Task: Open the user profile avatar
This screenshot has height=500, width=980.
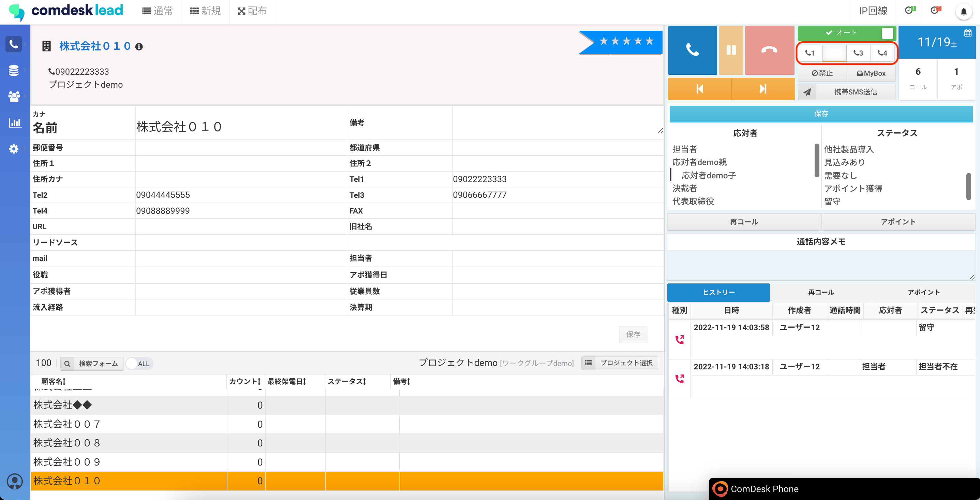Action: [x=15, y=481]
